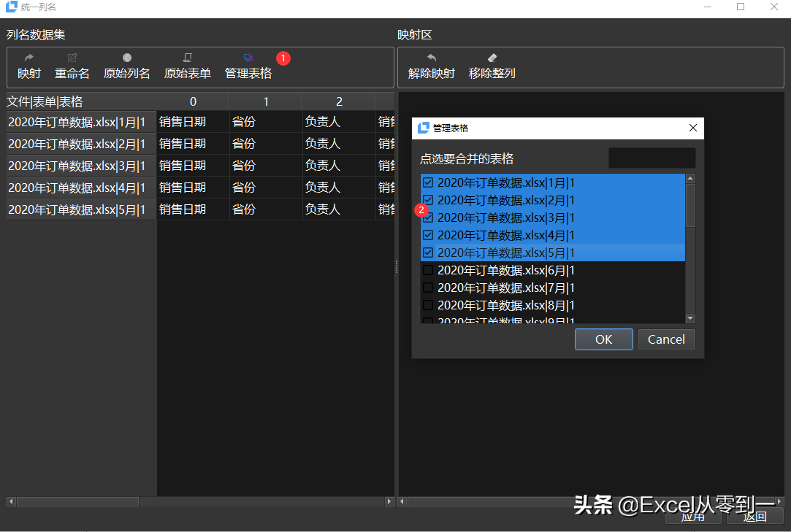Click column header 0
The width and height of the screenshot is (791, 532).
pos(194,101)
